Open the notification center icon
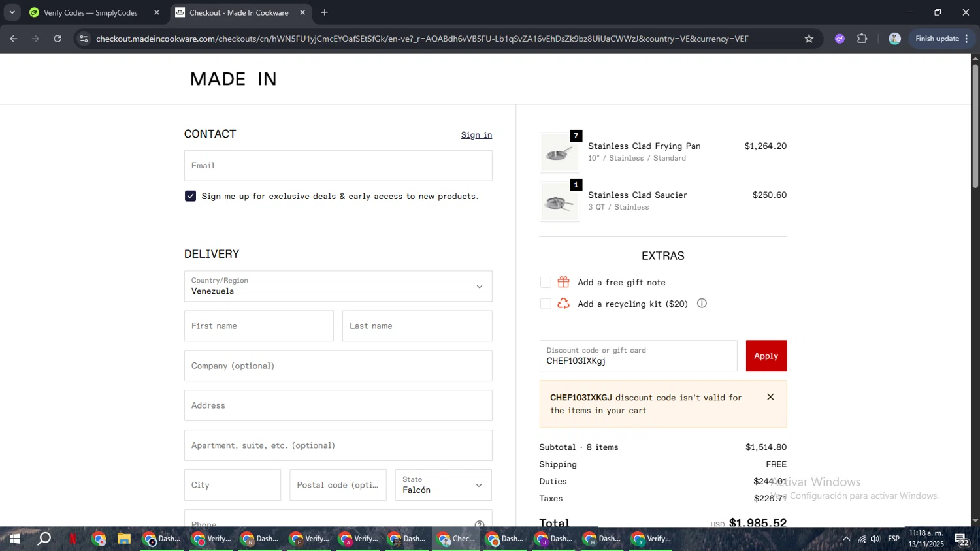This screenshot has height=551, width=980. [962, 539]
